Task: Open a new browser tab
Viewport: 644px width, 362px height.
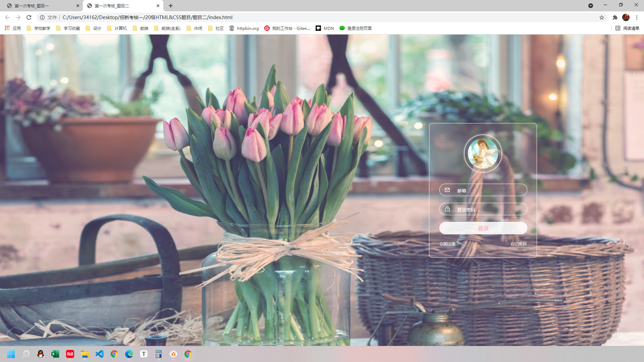Action: pos(171,6)
